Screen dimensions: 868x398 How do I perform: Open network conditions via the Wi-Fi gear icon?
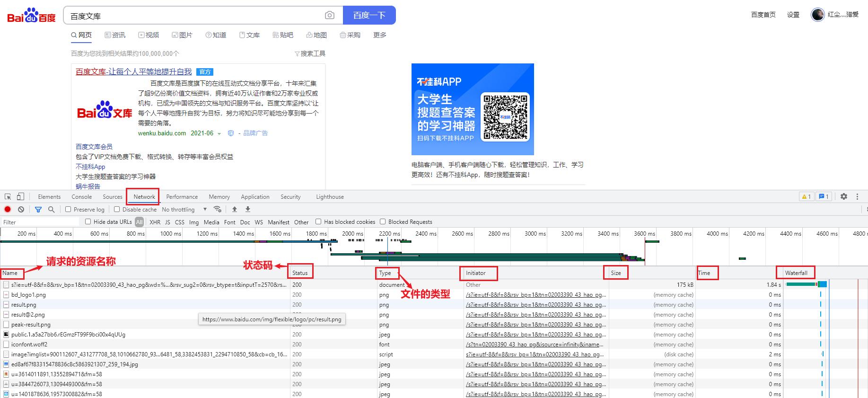(218, 209)
